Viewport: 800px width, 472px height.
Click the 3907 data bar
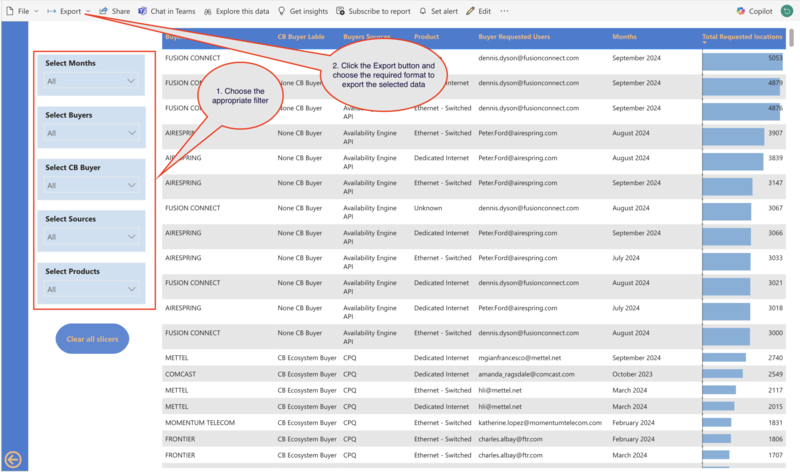[733, 137]
